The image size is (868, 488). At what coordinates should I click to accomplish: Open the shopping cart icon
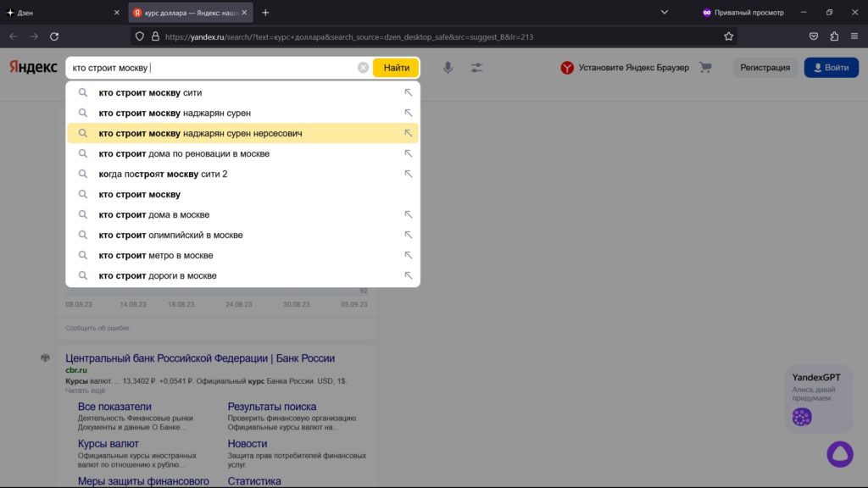[x=705, y=68]
